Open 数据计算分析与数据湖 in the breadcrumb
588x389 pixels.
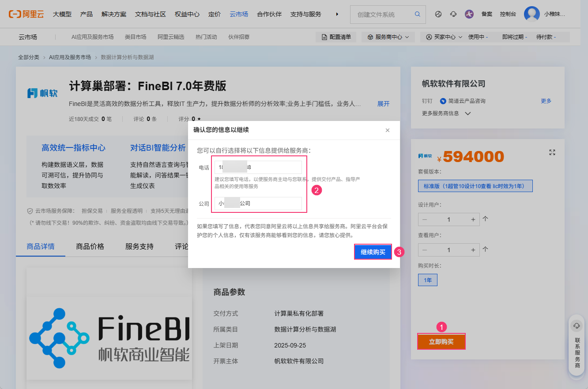point(127,57)
